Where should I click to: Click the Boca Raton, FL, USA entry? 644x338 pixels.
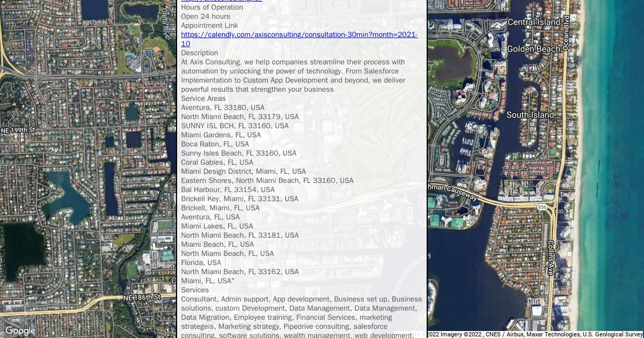click(215, 144)
